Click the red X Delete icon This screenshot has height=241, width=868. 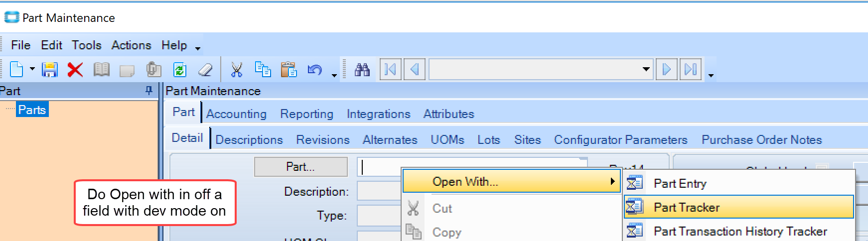tap(75, 70)
